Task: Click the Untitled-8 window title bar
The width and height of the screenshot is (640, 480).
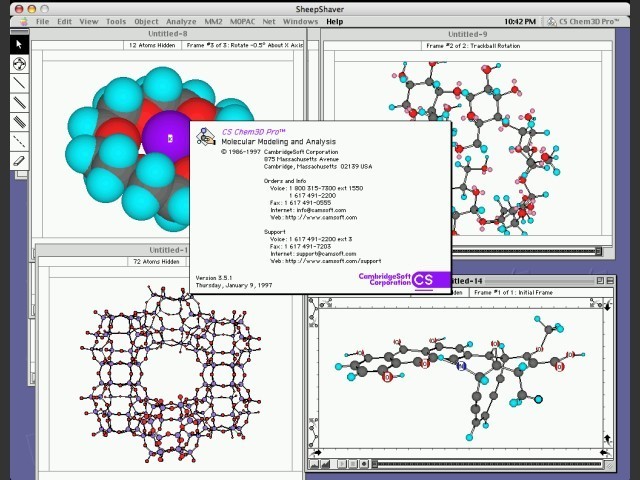Action: click(x=167, y=33)
